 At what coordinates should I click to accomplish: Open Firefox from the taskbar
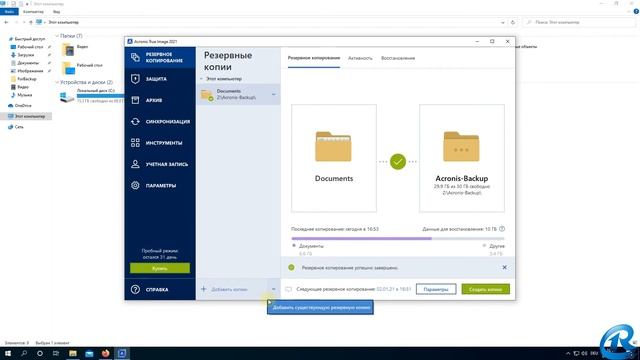tap(105, 353)
